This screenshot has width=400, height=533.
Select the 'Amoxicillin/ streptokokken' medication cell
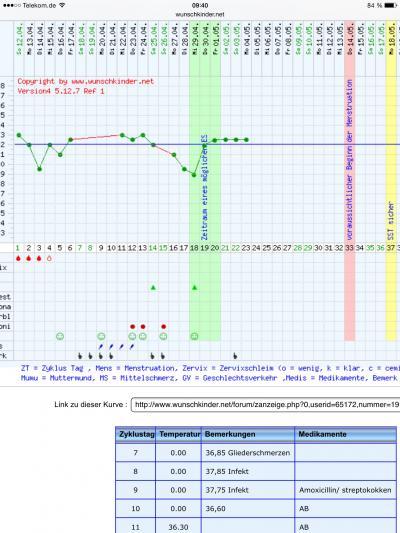(x=346, y=490)
